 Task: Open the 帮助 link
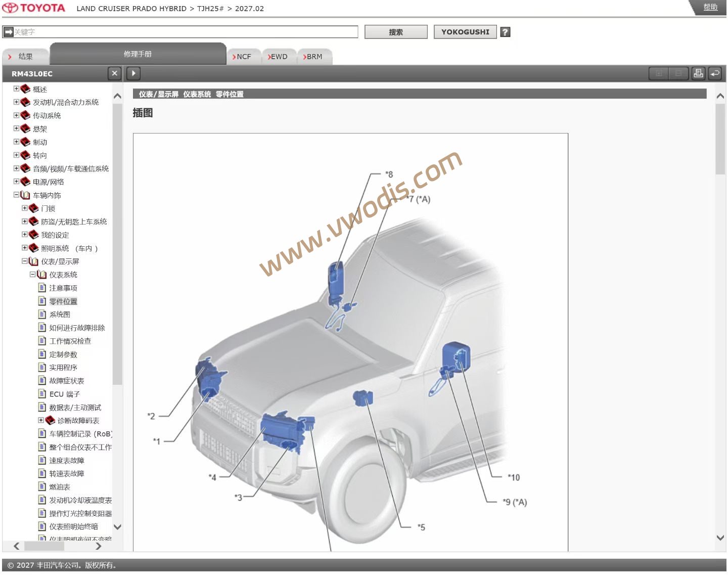coord(710,7)
